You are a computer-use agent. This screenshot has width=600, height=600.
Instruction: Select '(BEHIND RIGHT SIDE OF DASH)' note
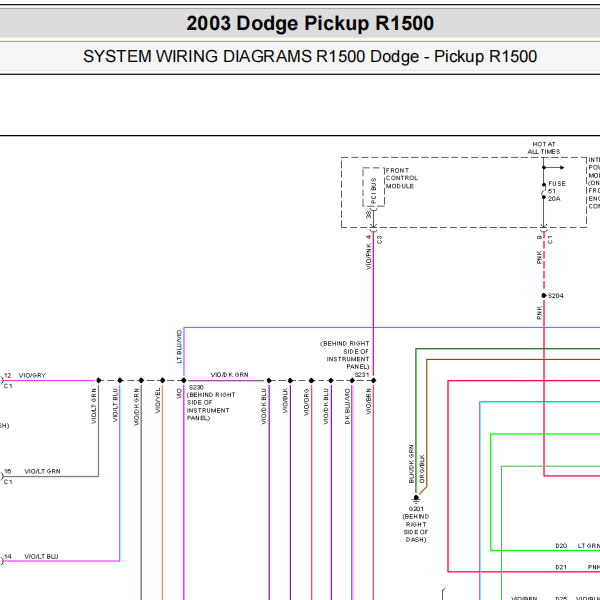click(416, 528)
